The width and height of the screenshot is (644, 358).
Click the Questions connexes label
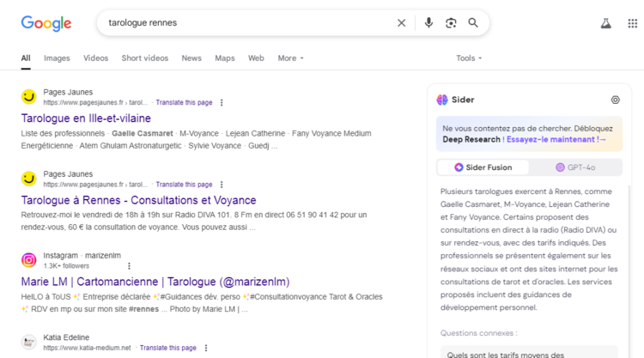[x=479, y=333]
